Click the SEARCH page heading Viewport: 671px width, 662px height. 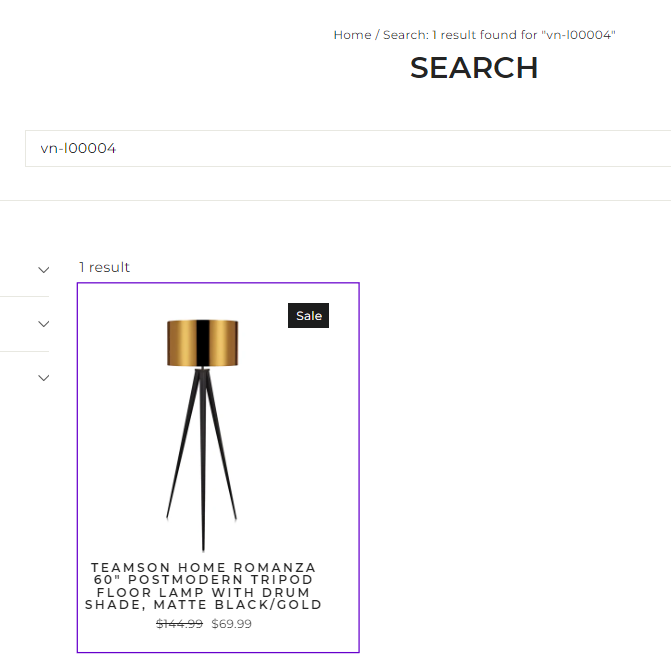474,68
